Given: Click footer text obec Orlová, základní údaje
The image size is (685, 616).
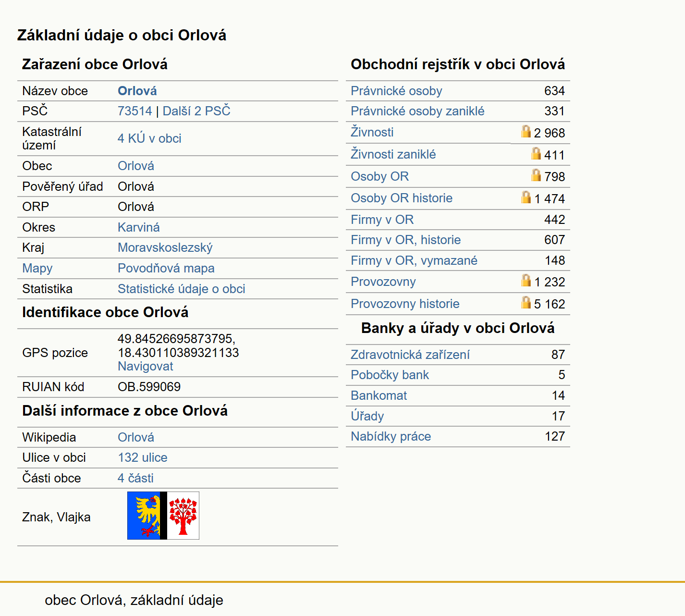Looking at the screenshot, I should pyautogui.click(x=134, y=600).
